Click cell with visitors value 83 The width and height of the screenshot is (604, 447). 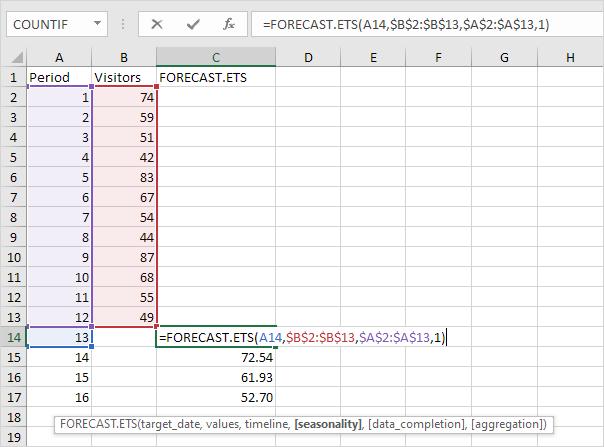pos(124,177)
